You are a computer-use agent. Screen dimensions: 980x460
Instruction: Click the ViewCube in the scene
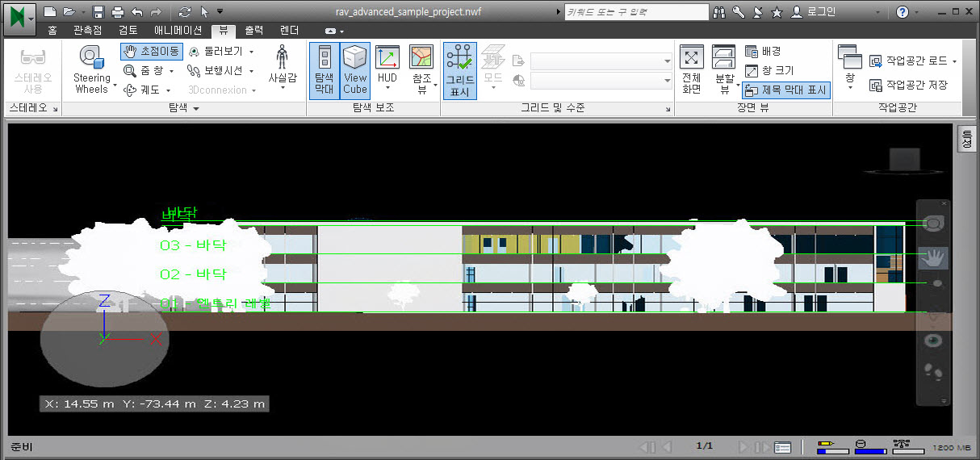coord(903,161)
